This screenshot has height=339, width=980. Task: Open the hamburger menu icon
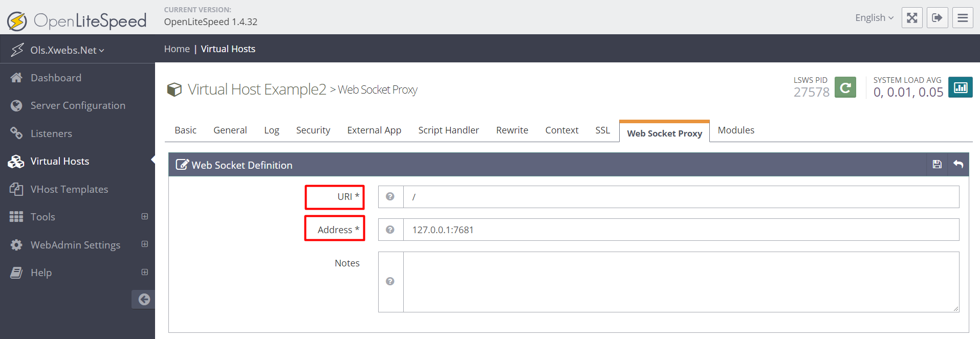click(963, 18)
